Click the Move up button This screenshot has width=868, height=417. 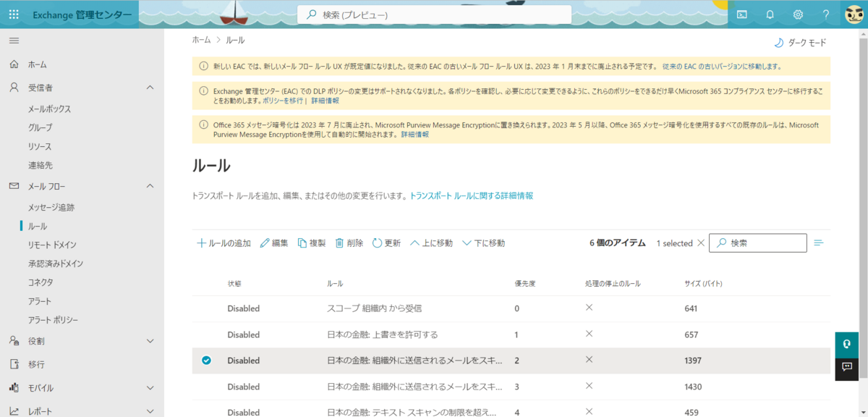(432, 243)
